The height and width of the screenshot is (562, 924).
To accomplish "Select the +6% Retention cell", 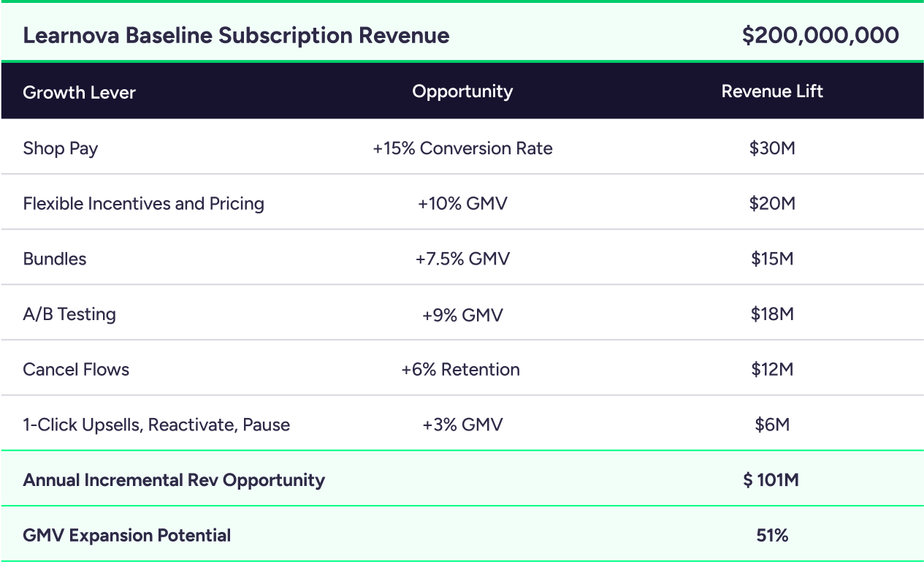I will pyautogui.click(x=460, y=369).
